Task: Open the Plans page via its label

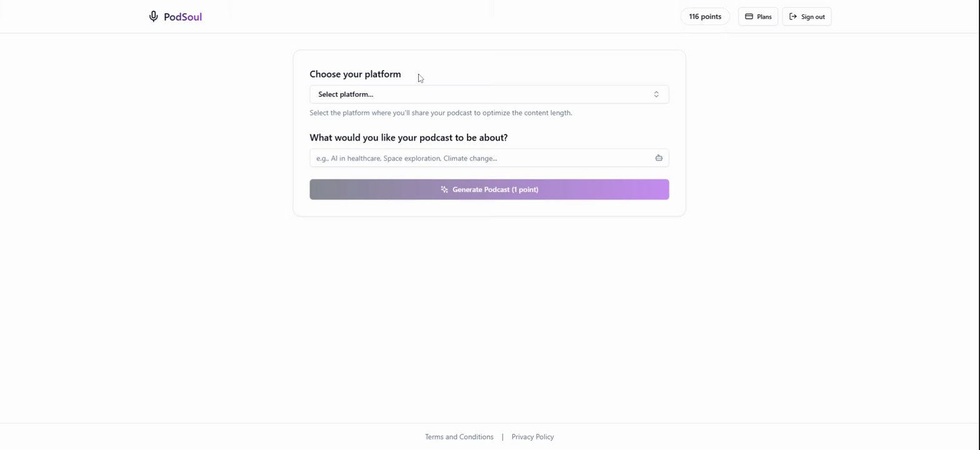Action: tap(764, 17)
